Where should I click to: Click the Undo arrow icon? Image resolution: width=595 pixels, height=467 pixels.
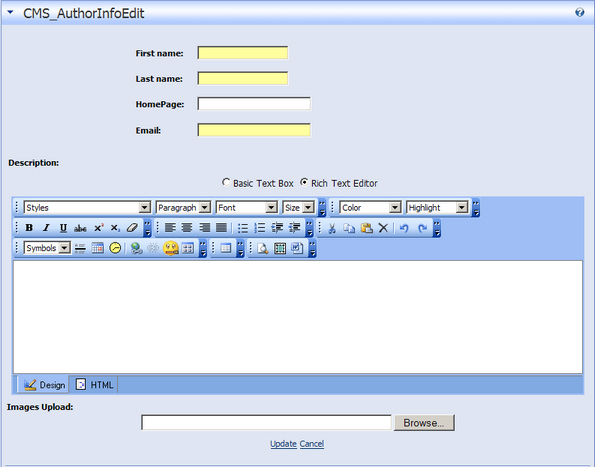click(x=404, y=228)
